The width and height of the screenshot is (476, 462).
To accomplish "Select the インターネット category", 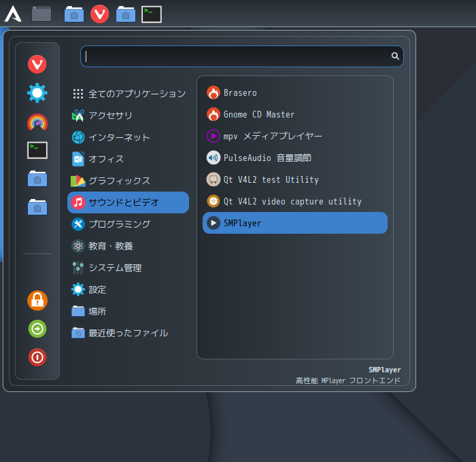I will click(x=128, y=137).
